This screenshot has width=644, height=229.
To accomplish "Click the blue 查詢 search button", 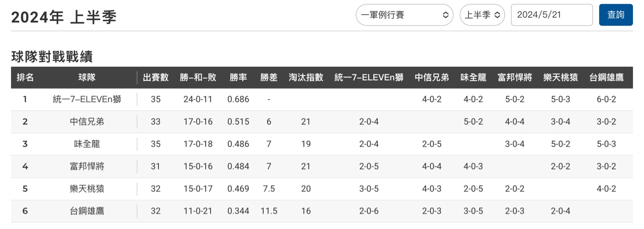I will point(616,15).
